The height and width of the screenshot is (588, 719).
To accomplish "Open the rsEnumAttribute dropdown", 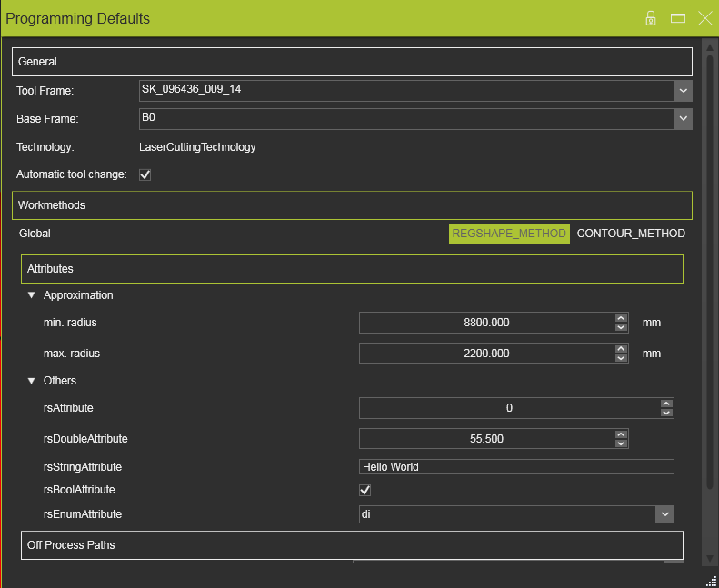I will pos(664,515).
